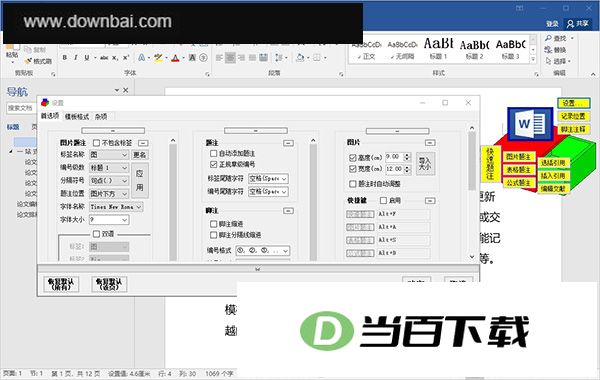The width and height of the screenshot is (600, 380).
Task: Click enclosed character circle icon
Action: click(204, 58)
